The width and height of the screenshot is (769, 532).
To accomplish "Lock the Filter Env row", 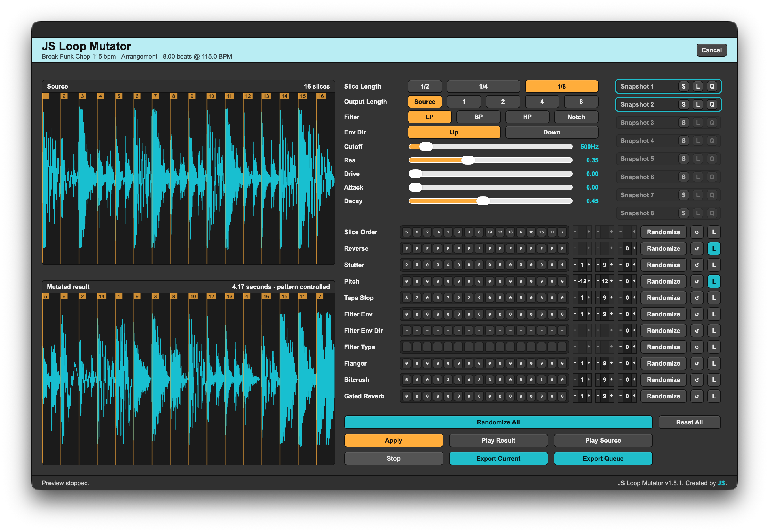I will point(714,314).
